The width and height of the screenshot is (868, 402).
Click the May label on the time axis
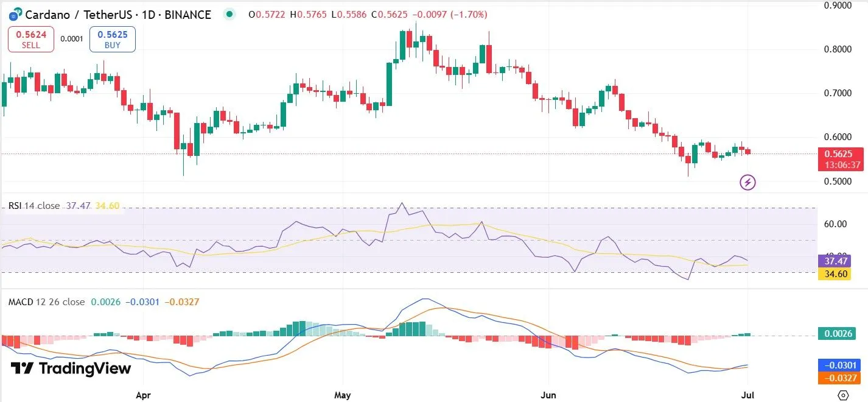[x=343, y=395]
